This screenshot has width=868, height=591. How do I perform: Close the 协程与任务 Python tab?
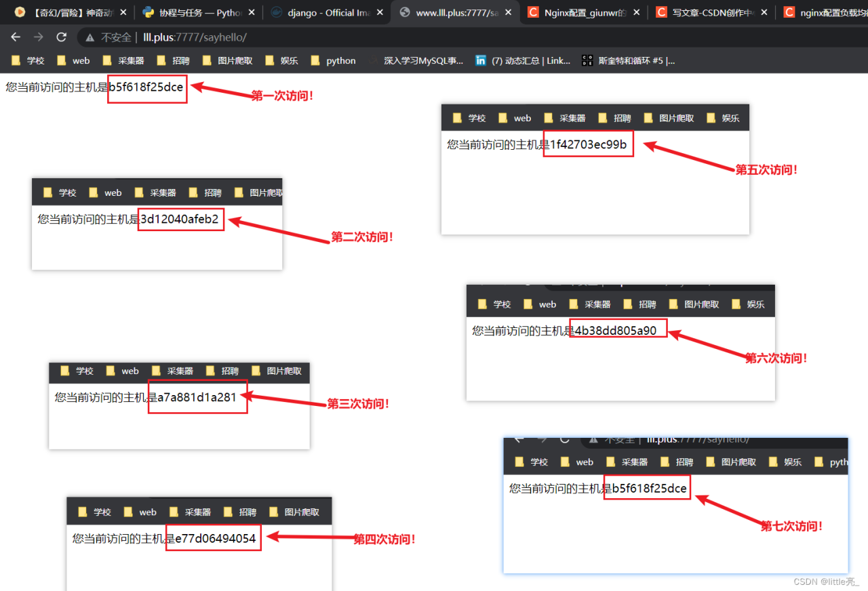tap(252, 12)
